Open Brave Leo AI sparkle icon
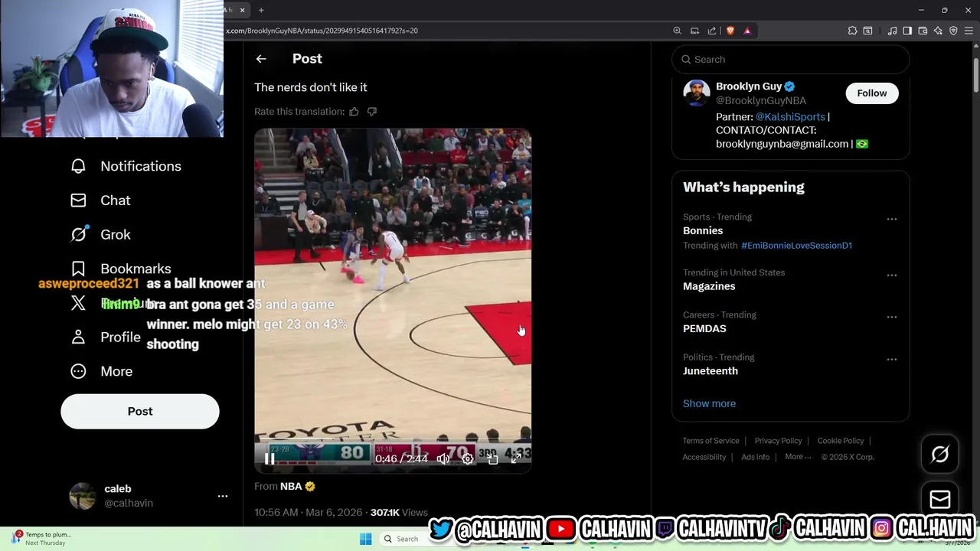The image size is (980, 551). (x=938, y=31)
